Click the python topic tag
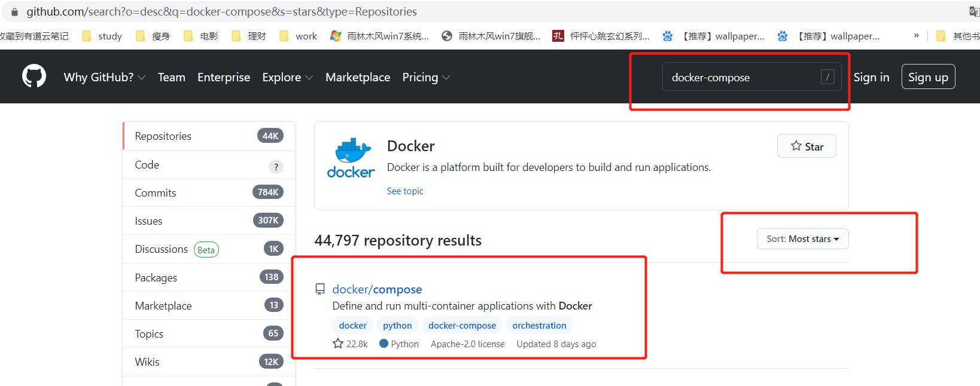Viewport: 980px width, 386px height. (x=397, y=326)
